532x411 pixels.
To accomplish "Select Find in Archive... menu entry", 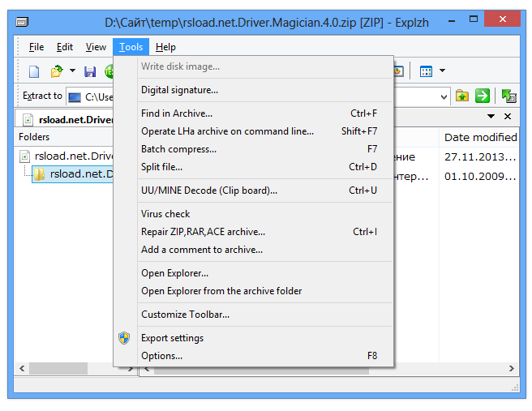I will point(264,113).
